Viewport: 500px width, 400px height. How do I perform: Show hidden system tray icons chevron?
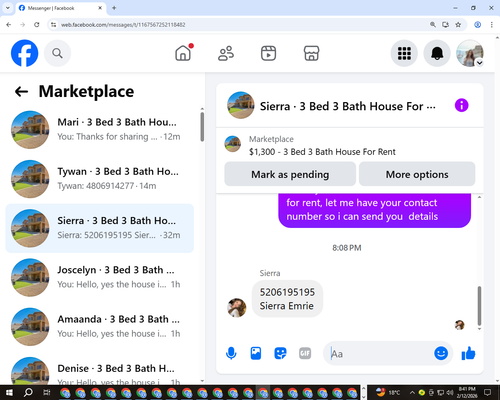[x=412, y=392]
